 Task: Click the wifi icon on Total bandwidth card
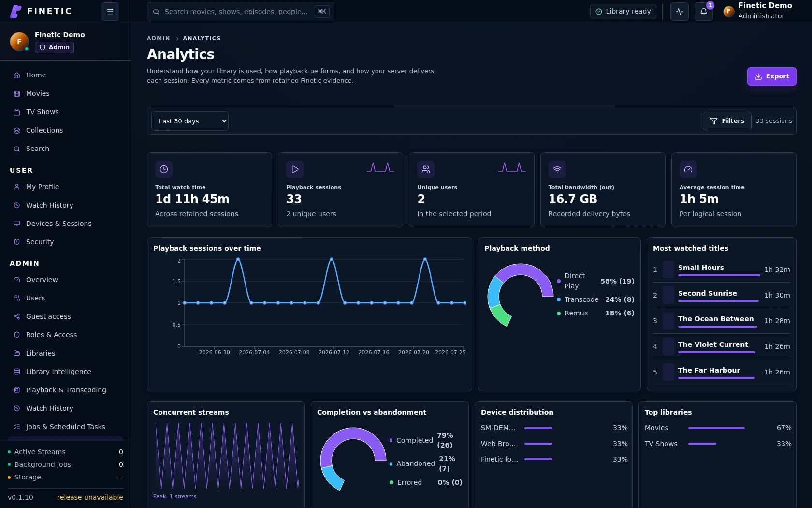(x=557, y=169)
